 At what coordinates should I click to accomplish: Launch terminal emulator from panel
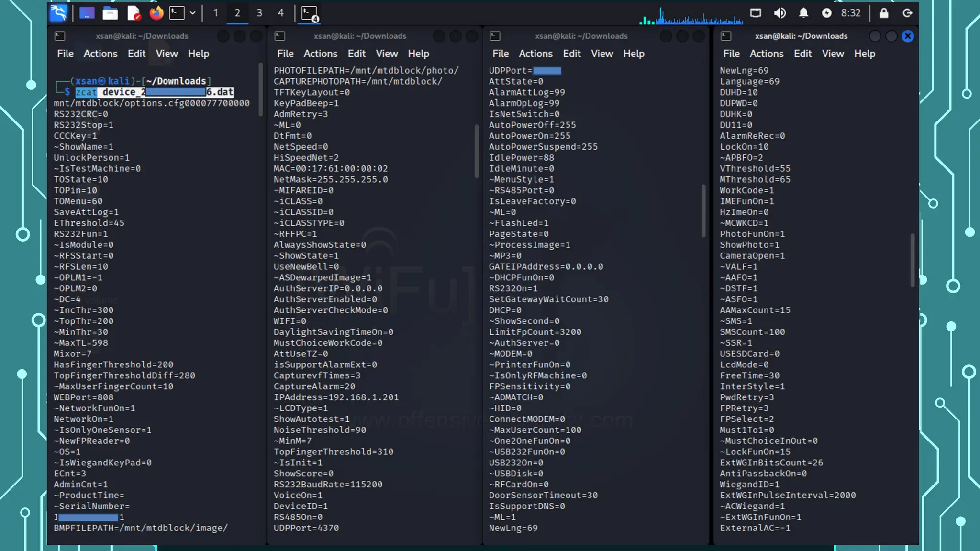tap(177, 13)
